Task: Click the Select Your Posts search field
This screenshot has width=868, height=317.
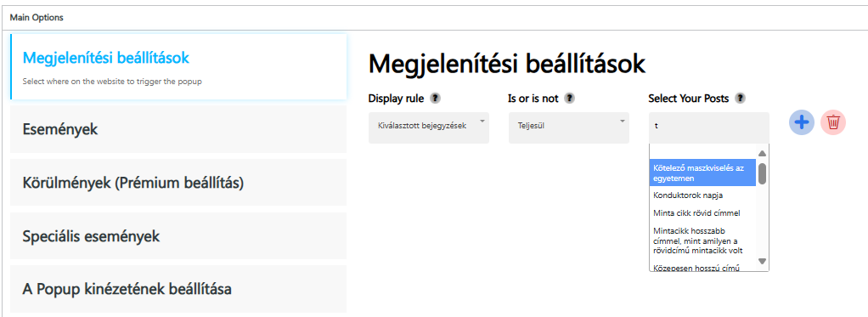Action: [x=708, y=128]
